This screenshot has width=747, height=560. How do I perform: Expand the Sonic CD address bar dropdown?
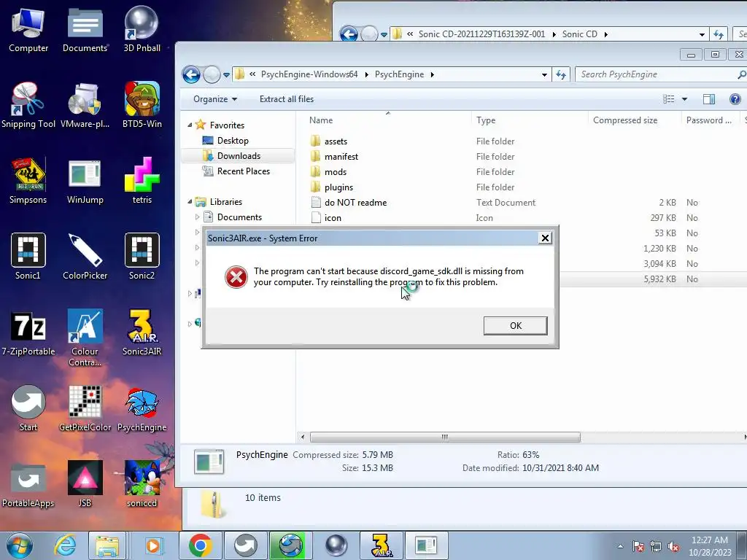[702, 35]
